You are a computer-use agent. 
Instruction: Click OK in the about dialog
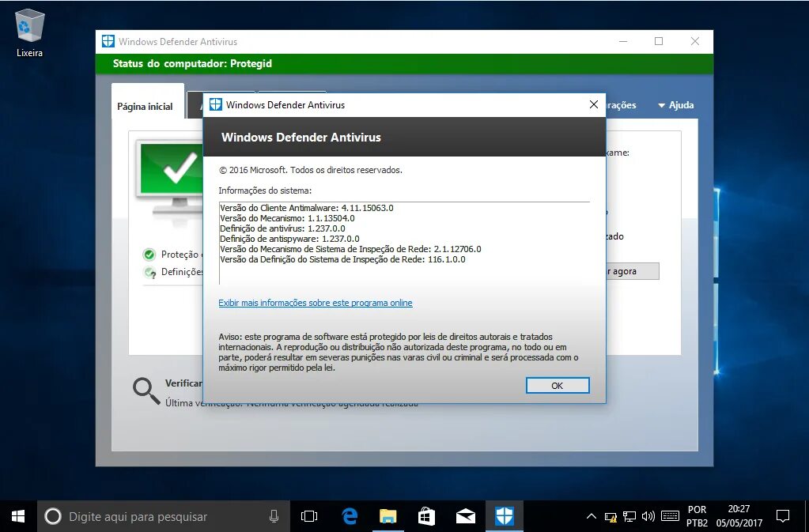[x=558, y=385]
